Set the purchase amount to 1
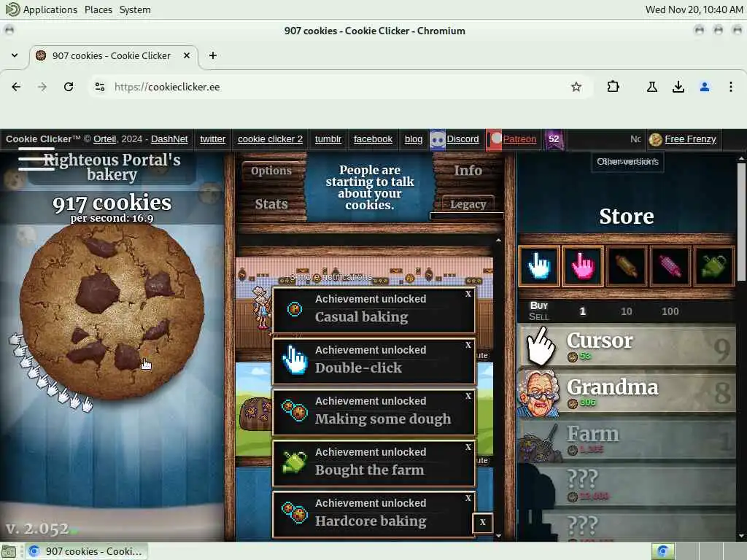747x560 pixels. 582,311
